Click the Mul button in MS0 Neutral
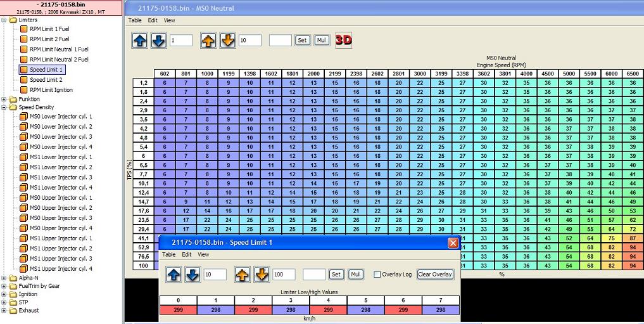Screen dimensions: 644x324 (322, 40)
